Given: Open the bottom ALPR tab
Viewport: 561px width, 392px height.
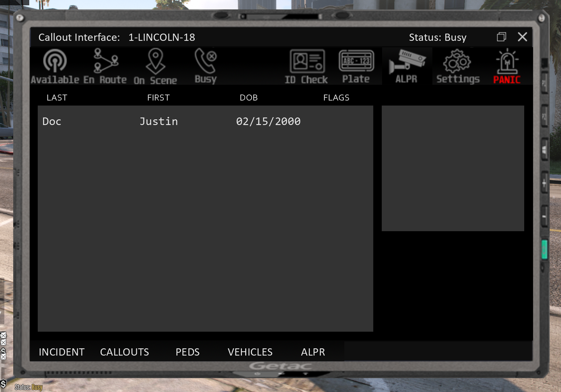Looking at the screenshot, I should pos(313,352).
